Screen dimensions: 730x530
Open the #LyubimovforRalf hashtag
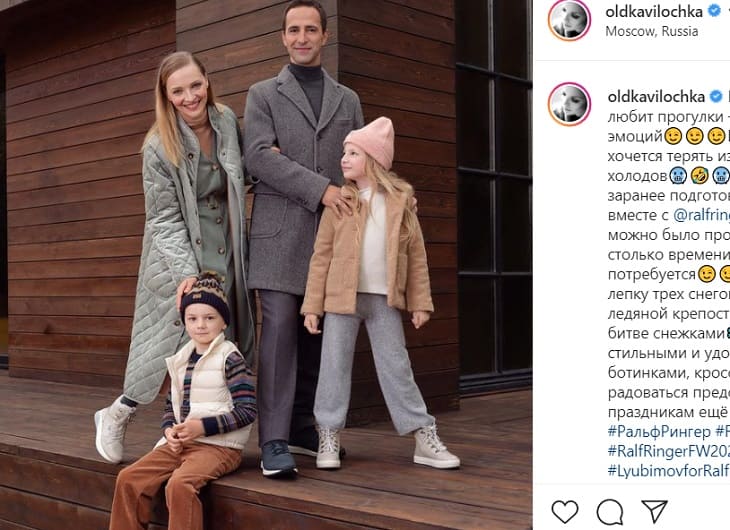669,470
